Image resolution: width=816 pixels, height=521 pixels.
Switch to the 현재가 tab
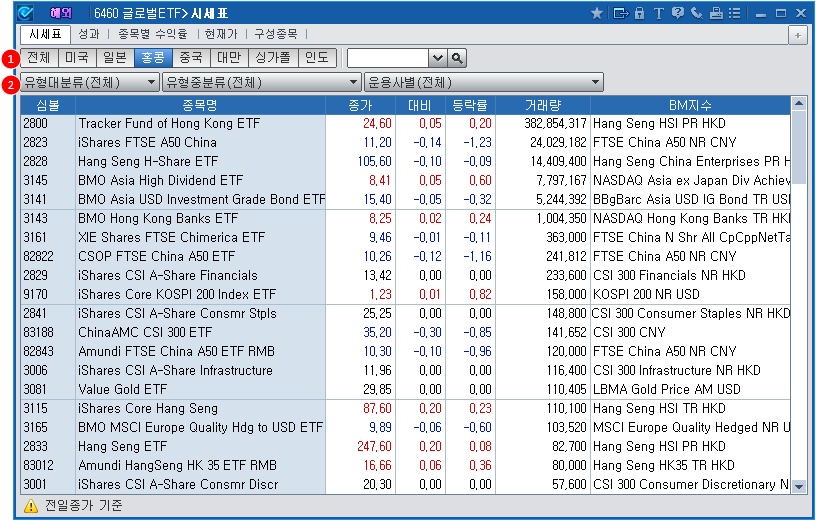click(x=221, y=34)
